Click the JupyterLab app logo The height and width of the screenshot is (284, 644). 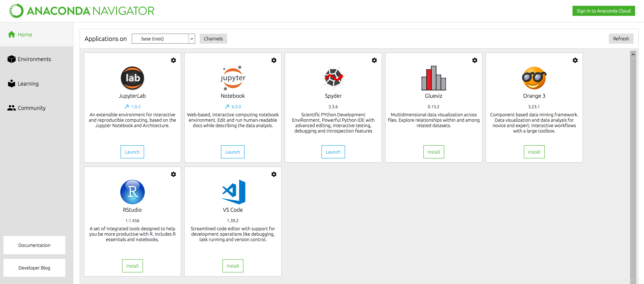[x=132, y=78]
